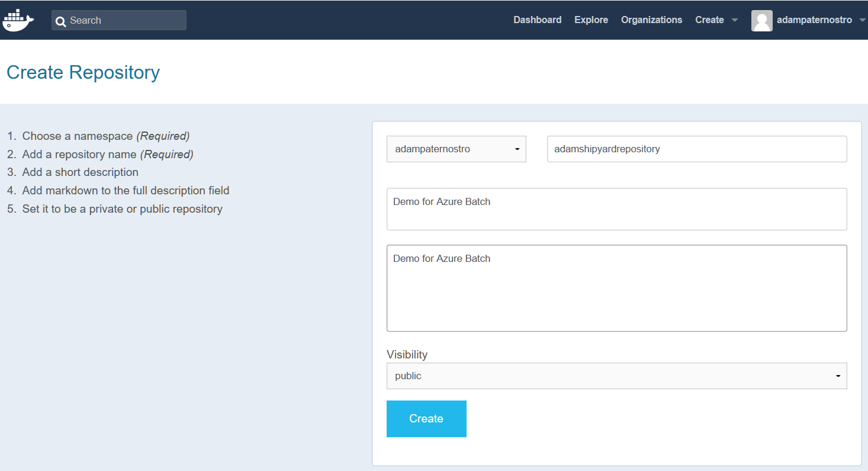
Task: Focus the Search input field
Action: (119, 20)
